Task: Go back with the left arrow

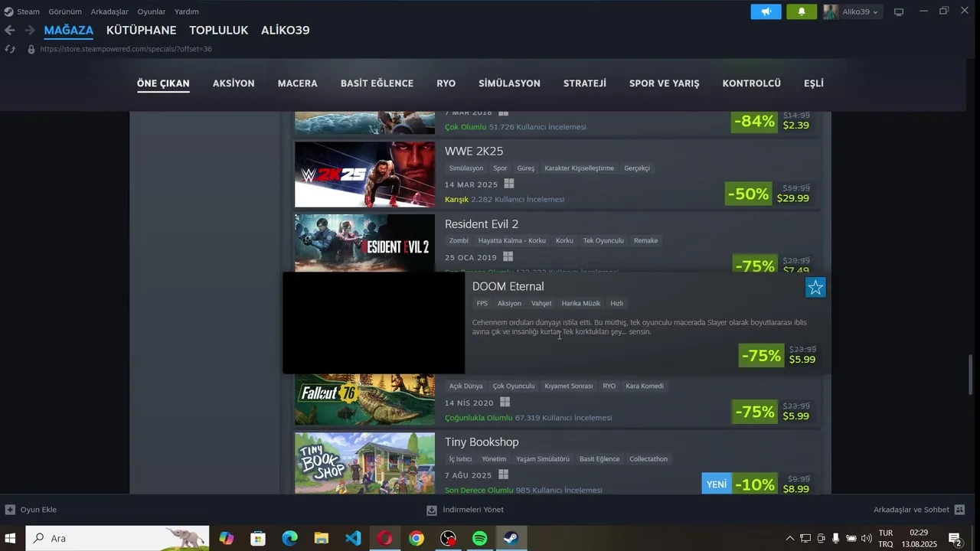Action: [x=9, y=30]
